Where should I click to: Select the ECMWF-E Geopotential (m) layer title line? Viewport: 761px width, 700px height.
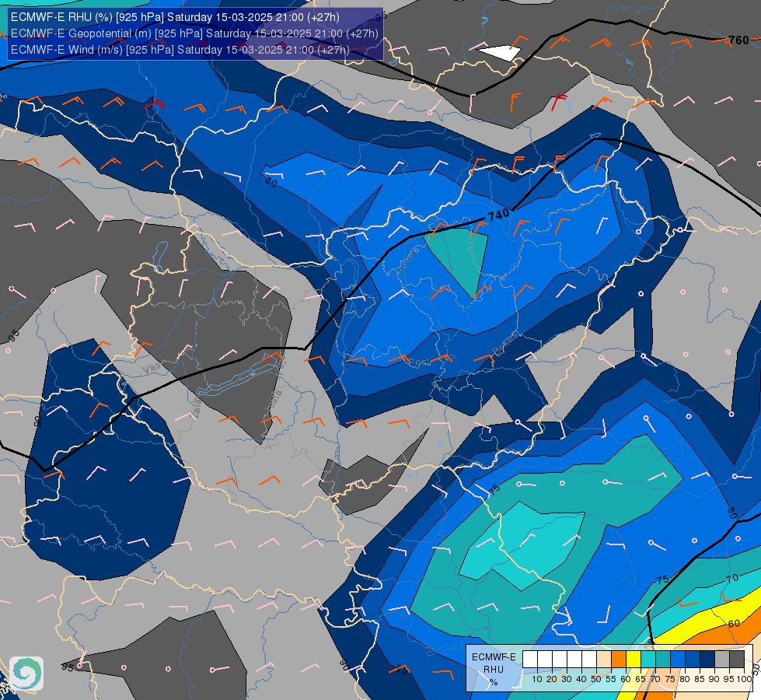point(194,33)
